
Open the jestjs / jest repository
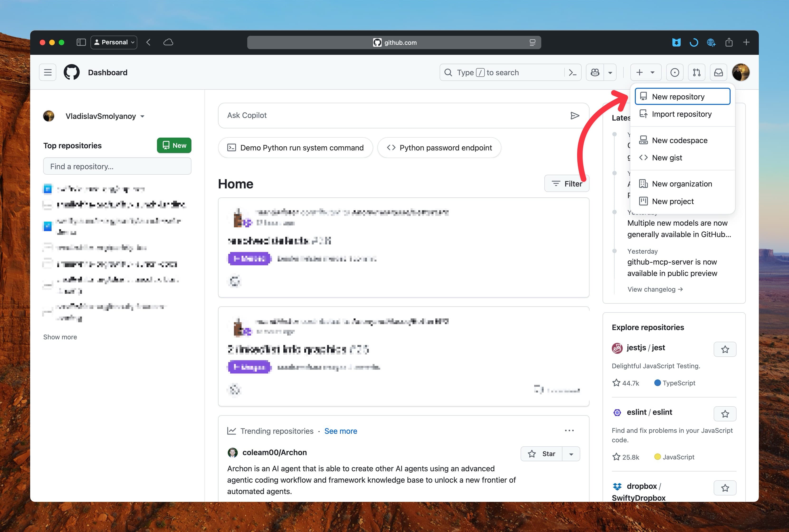pyautogui.click(x=646, y=347)
